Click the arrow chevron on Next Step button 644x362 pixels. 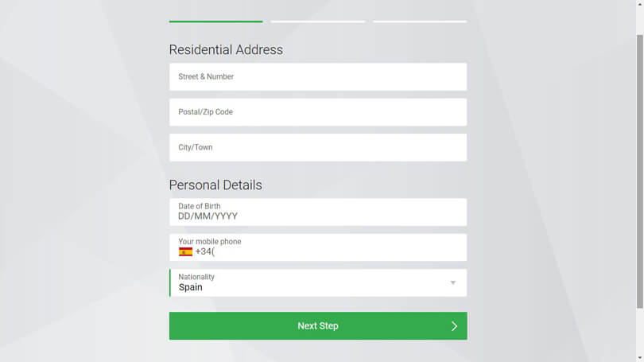pyautogui.click(x=454, y=326)
